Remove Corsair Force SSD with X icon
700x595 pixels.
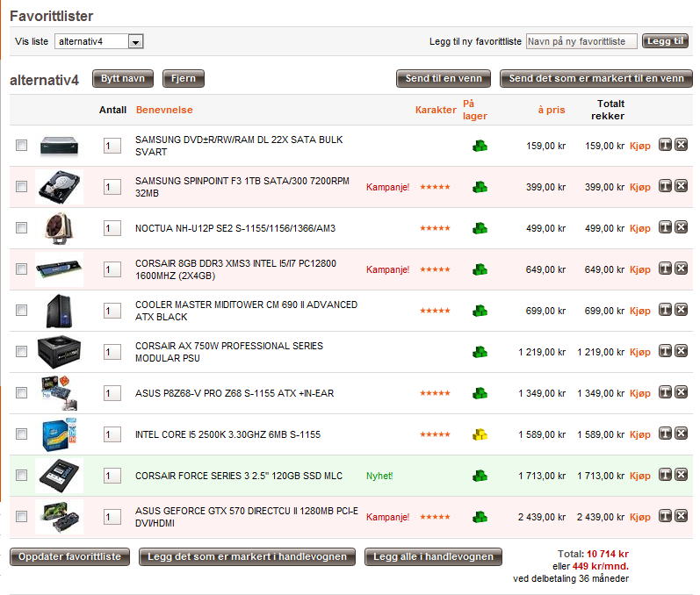[681, 475]
